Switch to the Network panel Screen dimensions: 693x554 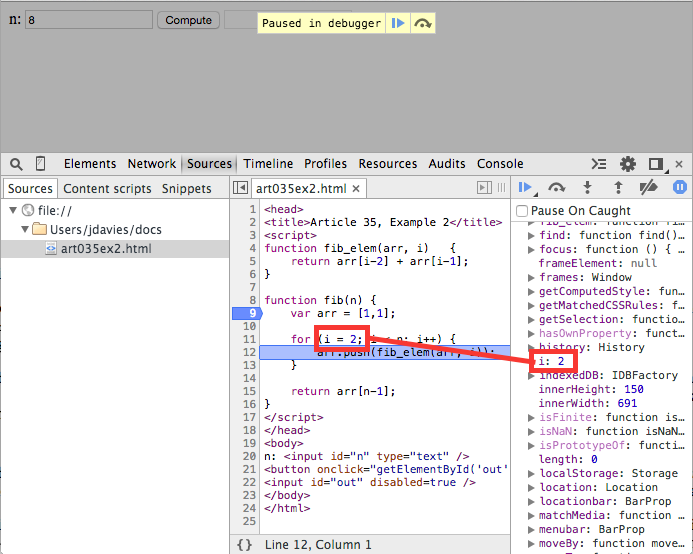click(152, 164)
